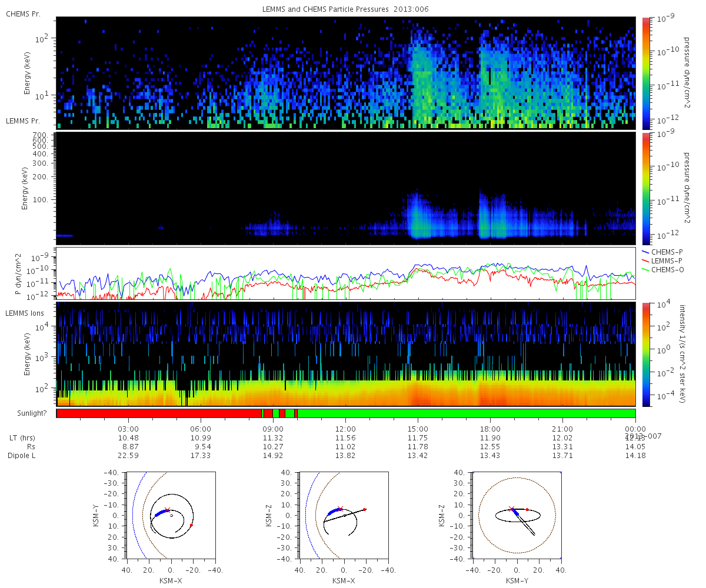Image resolution: width=706 pixels, height=588 pixels.
Task: Click the 15:00 time axis label
Action: pos(418,429)
